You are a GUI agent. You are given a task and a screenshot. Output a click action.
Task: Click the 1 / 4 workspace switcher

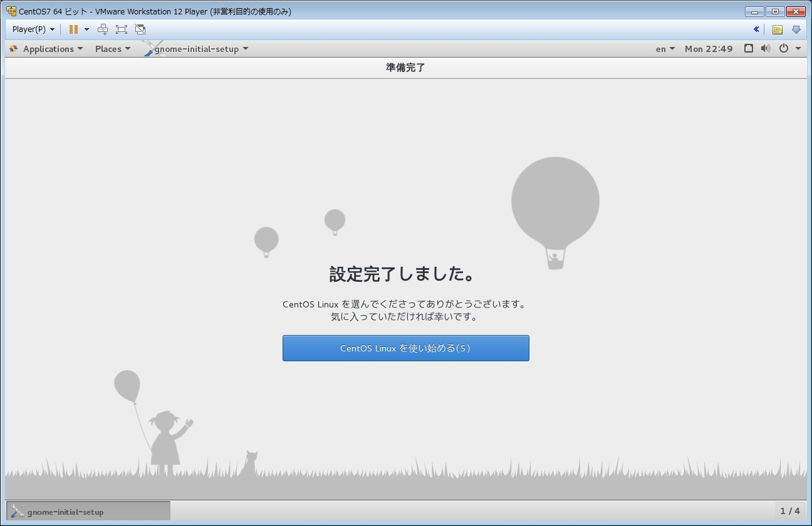[x=789, y=511]
